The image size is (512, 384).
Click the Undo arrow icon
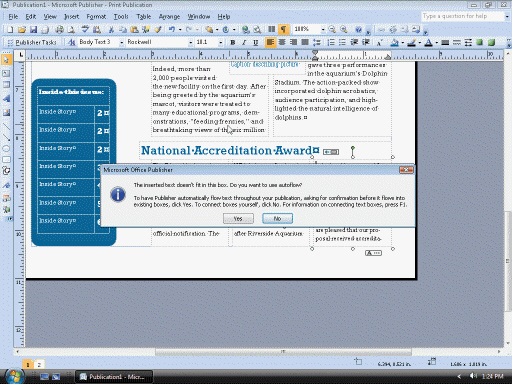[172, 30]
